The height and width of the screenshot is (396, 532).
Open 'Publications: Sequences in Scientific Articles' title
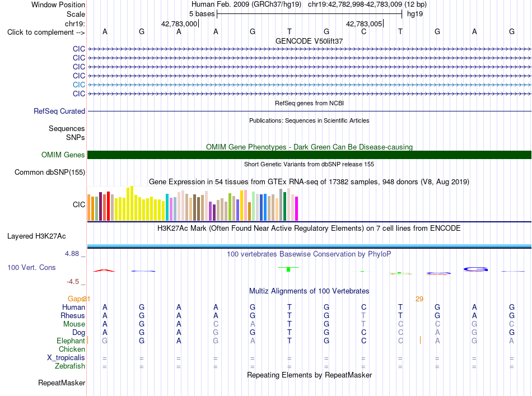coord(309,120)
